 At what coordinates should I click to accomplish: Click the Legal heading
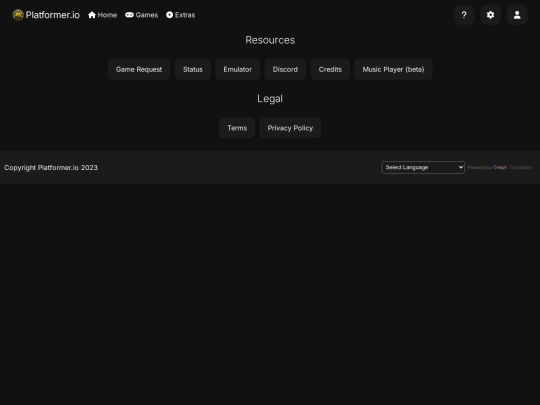tap(270, 99)
